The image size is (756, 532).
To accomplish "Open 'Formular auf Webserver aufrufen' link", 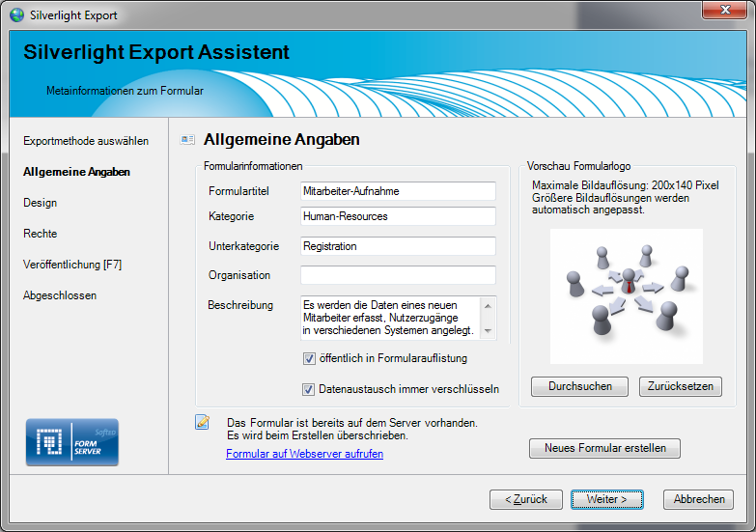I will (x=304, y=454).
